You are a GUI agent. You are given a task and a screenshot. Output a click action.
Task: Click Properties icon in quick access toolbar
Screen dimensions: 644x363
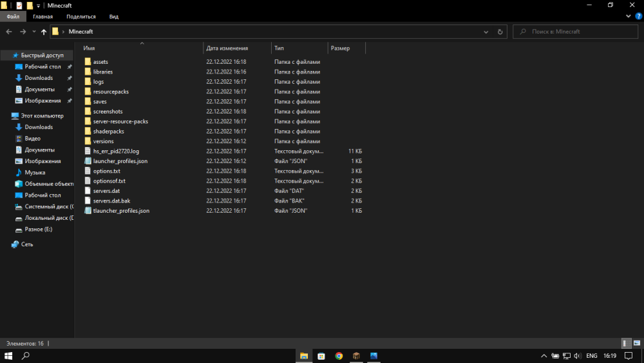tap(19, 5)
